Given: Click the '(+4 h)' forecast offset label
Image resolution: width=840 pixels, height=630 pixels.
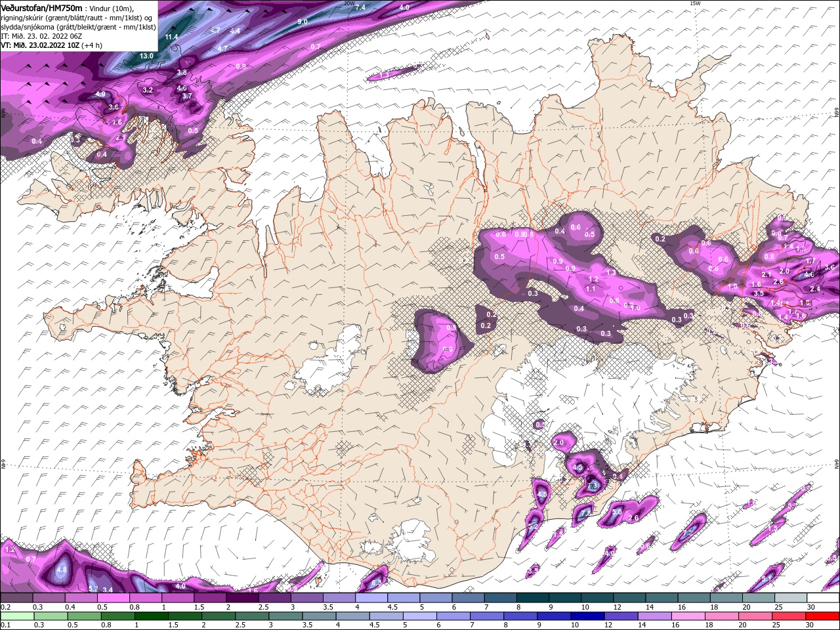Looking at the screenshot, I should (x=92, y=46).
